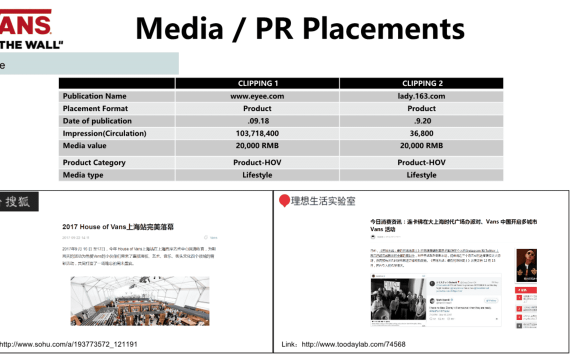This screenshot has width=570, height=360.
Task: Click the red Toodaylab pin icon
Action: (x=284, y=200)
